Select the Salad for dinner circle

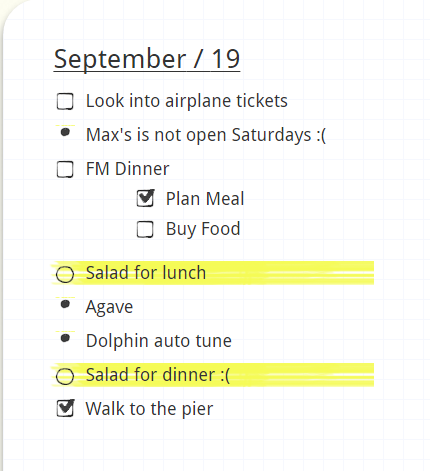[x=65, y=377]
